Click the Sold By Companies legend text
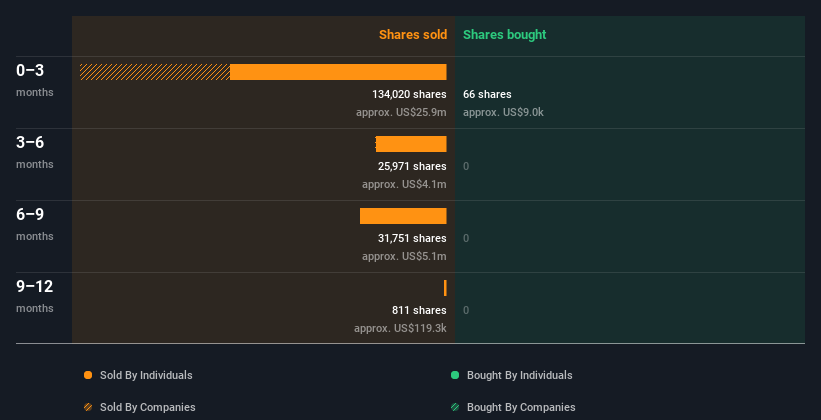This screenshot has width=821, height=420. [x=148, y=407]
